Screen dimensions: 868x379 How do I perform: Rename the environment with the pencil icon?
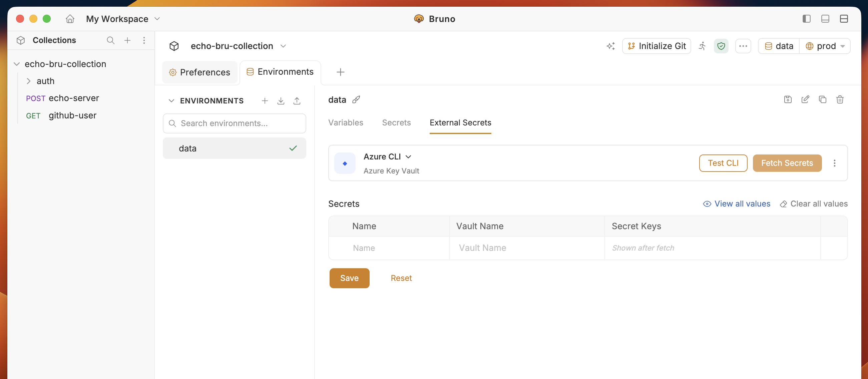click(x=805, y=99)
